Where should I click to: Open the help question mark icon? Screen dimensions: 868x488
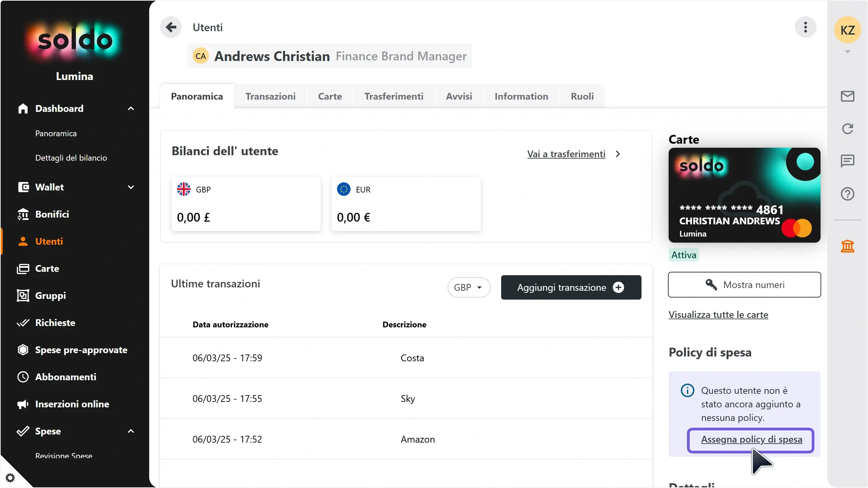[x=847, y=194]
